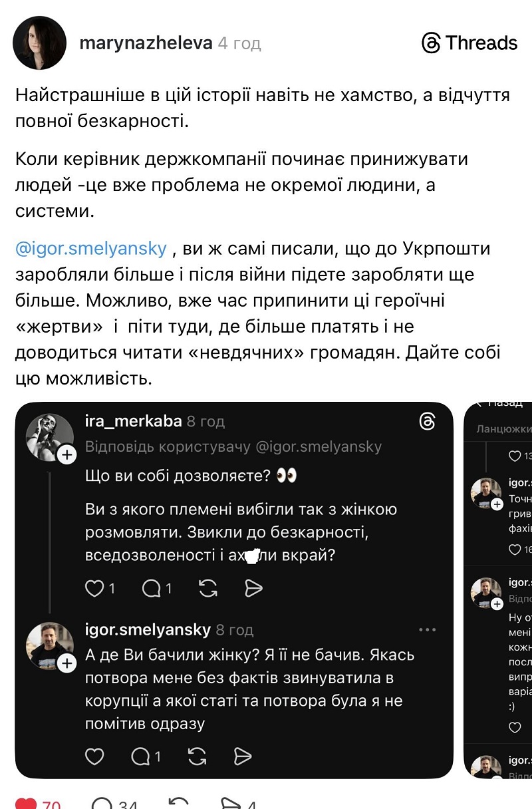This screenshot has height=809, width=532.
Task: Like ira_merkaba's reply with the heart icon
Action: click(94, 588)
